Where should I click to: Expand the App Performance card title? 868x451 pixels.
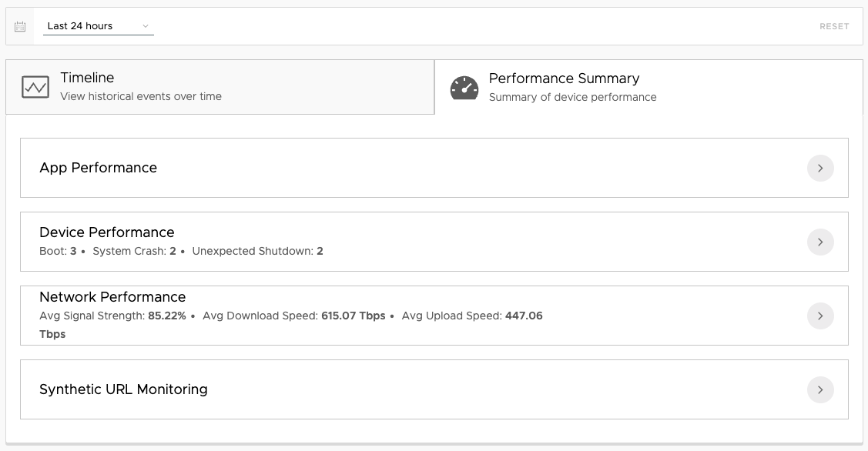(99, 168)
